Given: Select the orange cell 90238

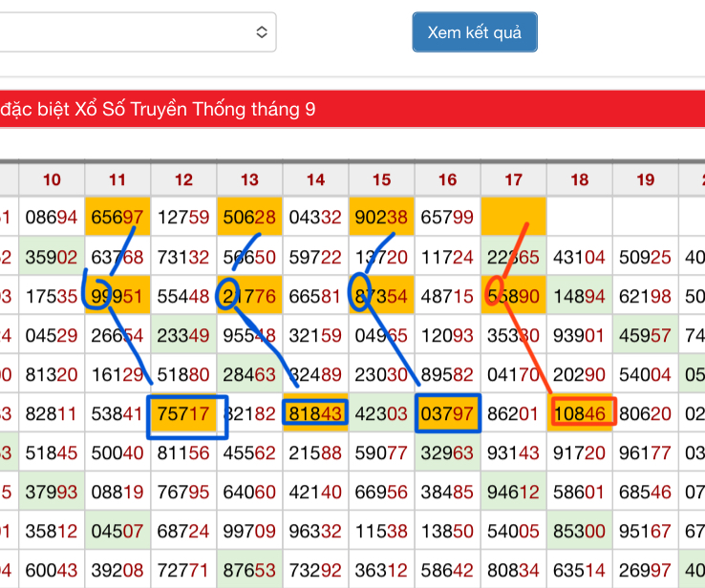Looking at the screenshot, I should point(381,218).
